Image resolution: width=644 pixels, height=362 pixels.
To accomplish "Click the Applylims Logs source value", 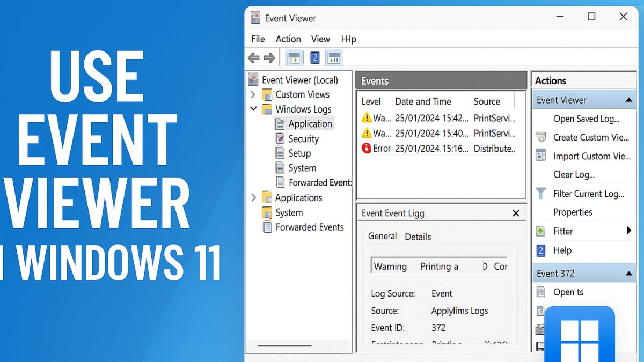I will 460,311.
